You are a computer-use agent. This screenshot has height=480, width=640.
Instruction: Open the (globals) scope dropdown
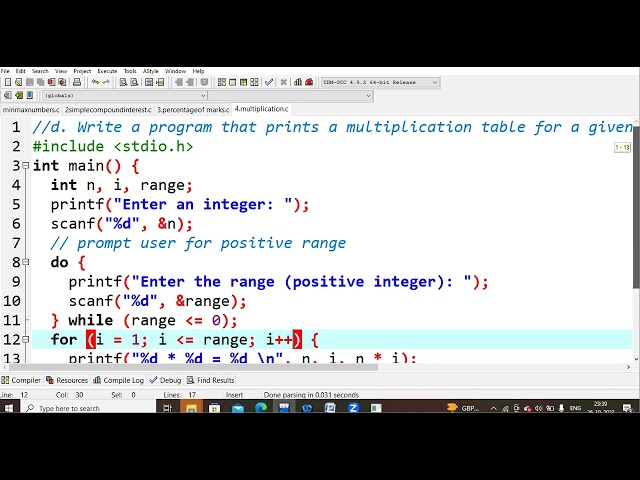pos(124,96)
